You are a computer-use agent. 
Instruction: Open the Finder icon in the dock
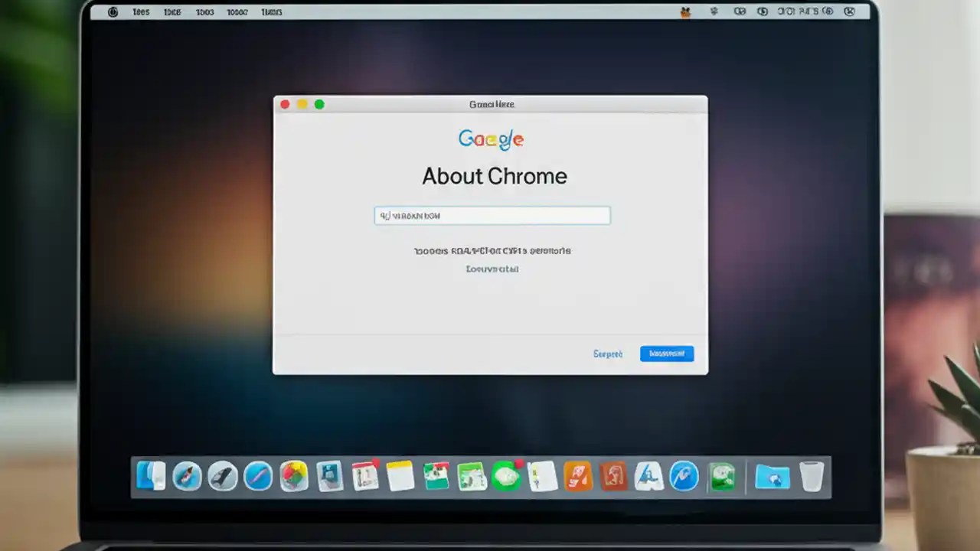(150, 477)
